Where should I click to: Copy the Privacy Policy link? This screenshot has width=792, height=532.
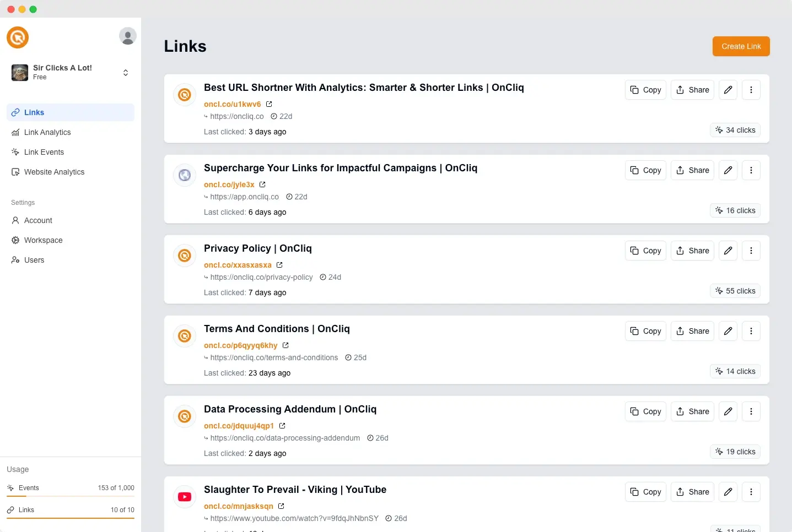645,251
